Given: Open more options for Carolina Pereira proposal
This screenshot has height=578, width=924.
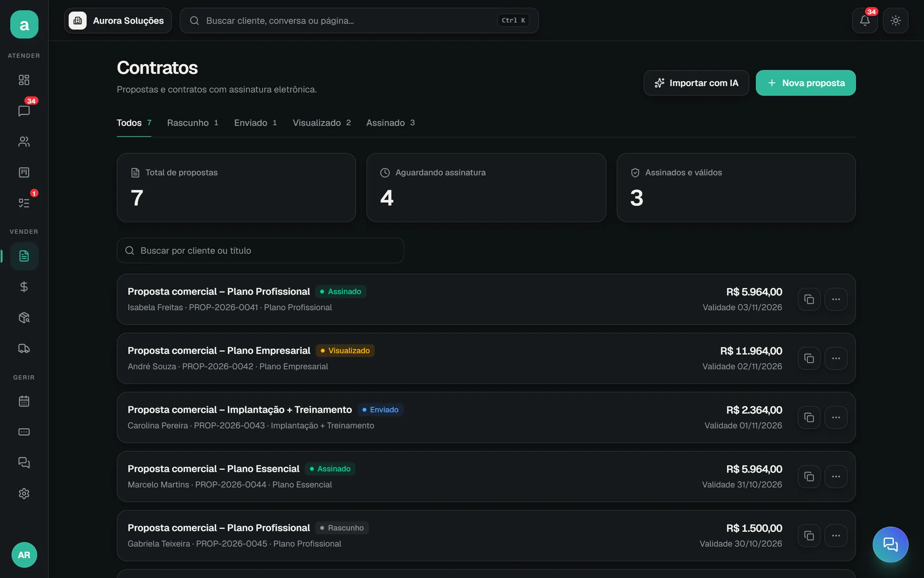Looking at the screenshot, I should coord(836,418).
